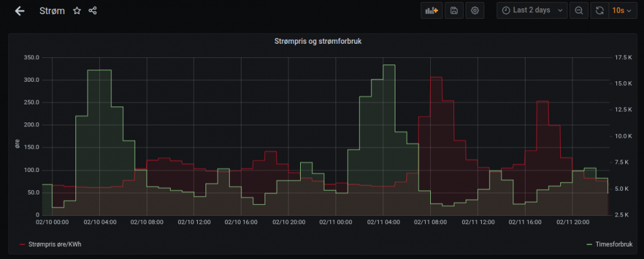Viewport: 644px width, 259px height.
Task: Click the green peak near 02/11 04:00
Action: [x=388, y=65]
